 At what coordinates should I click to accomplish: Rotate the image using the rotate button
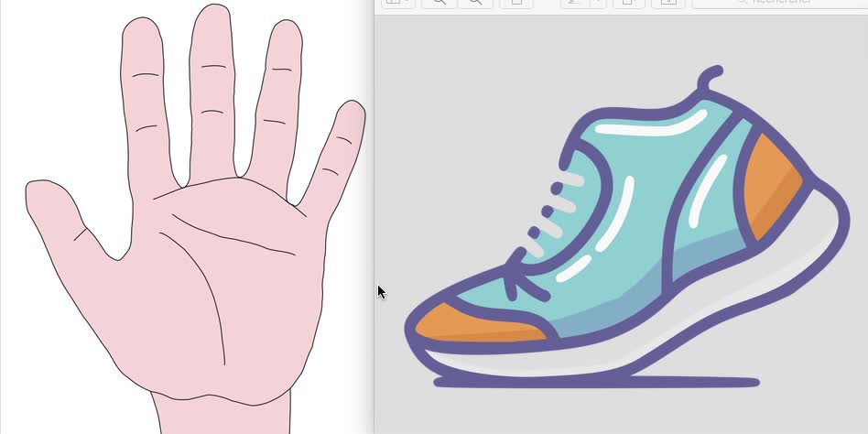coord(628,3)
